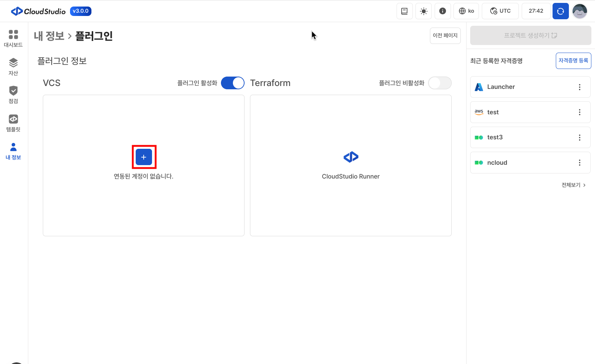This screenshot has height=364, width=595.
Task: Open the options menu for ncloud credential
Action: pyautogui.click(x=579, y=163)
